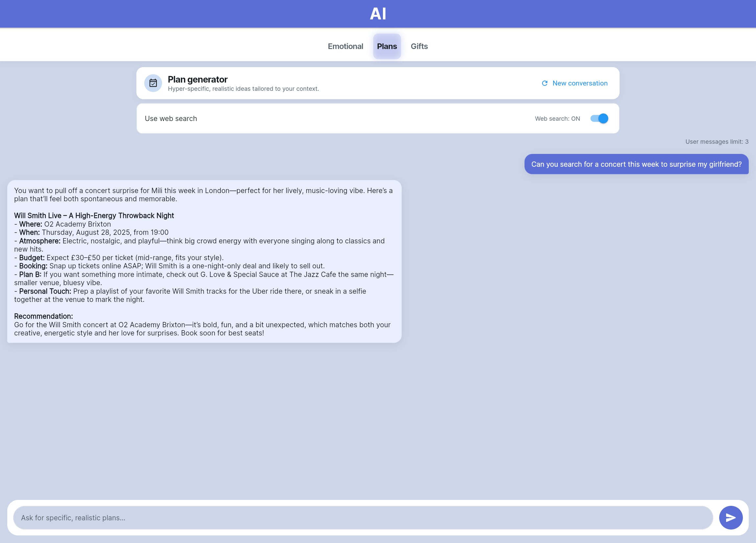Click the 'Budget: Expect £30–£50' line
Screen dimensions: 756x543
pyautogui.click(x=119, y=258)
